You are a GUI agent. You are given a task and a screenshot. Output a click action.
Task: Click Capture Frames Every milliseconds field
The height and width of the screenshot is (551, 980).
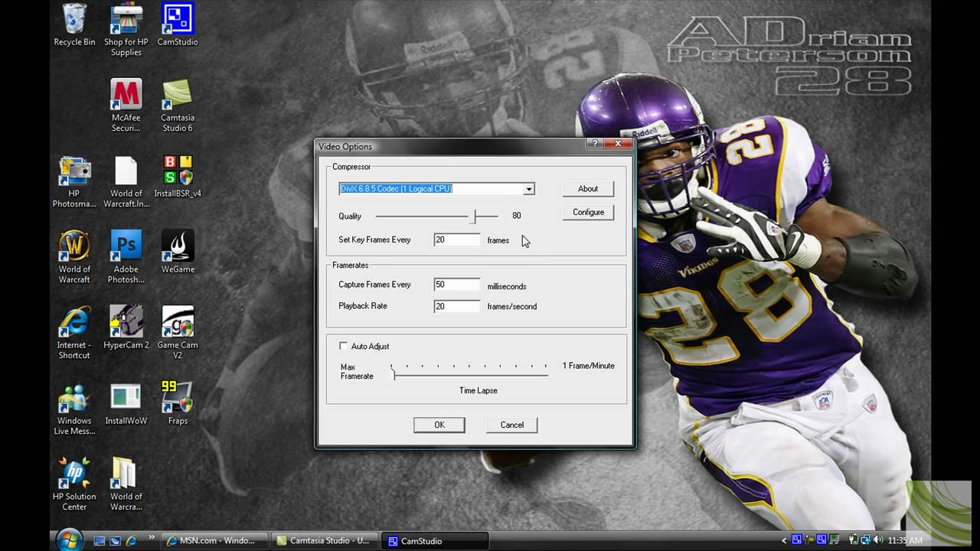(x=457, y=285)
